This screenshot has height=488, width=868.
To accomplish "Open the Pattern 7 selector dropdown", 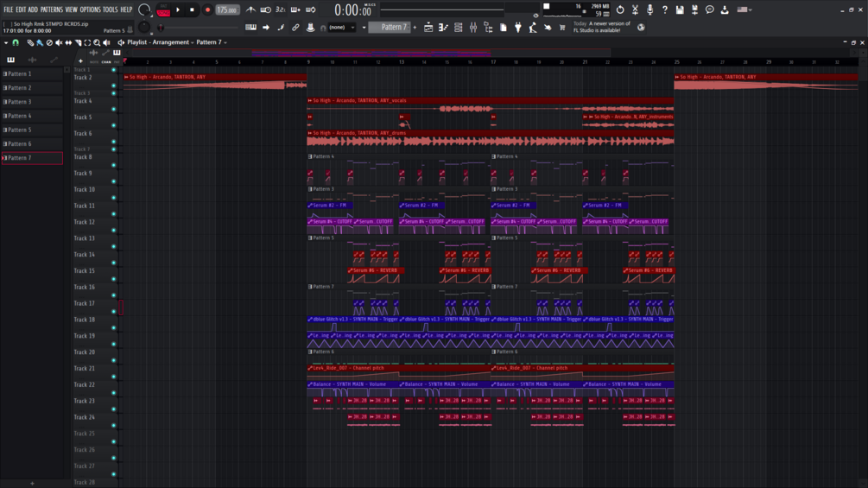I will [x=393, y=27].
